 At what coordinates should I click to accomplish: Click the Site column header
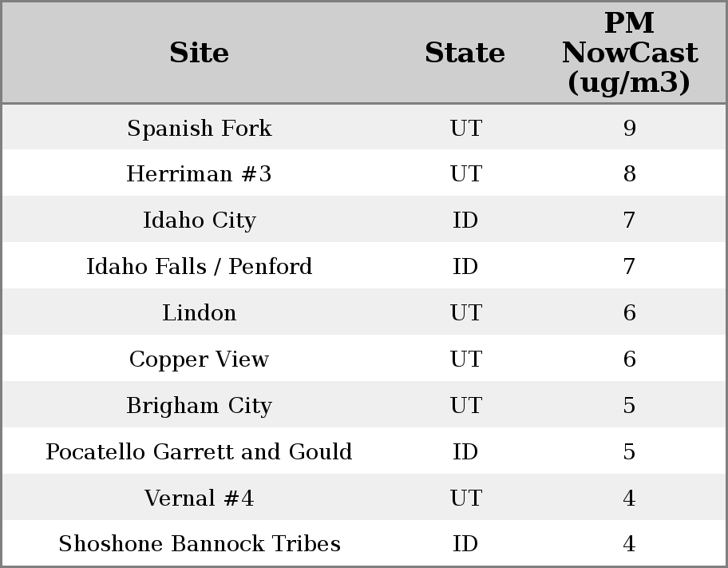[199, 53]
